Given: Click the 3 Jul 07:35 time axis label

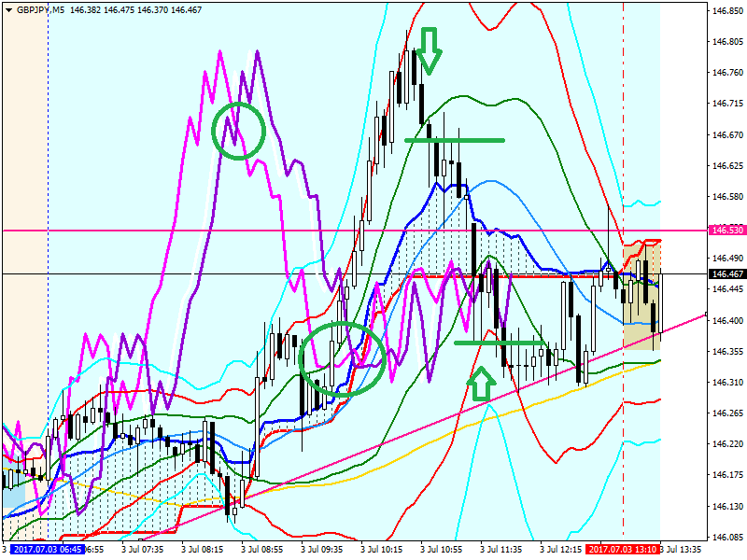Looking at the screenshot, I should (143, 550).
